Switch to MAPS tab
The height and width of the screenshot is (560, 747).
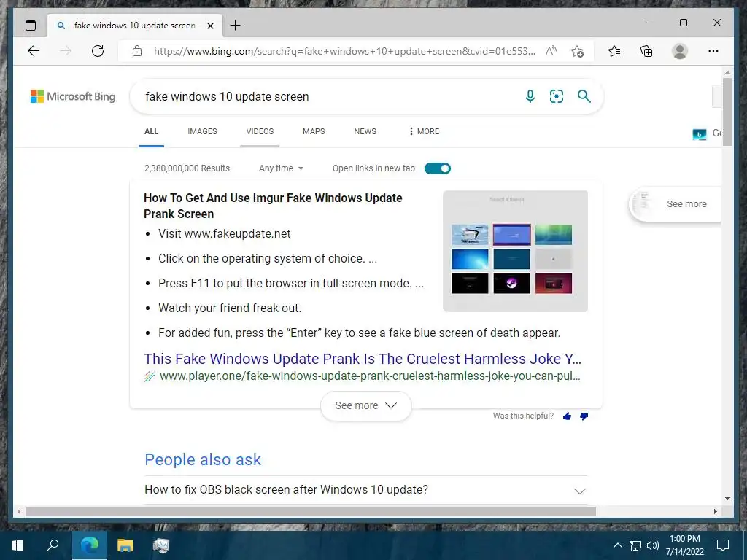click(x=314, y=131)
